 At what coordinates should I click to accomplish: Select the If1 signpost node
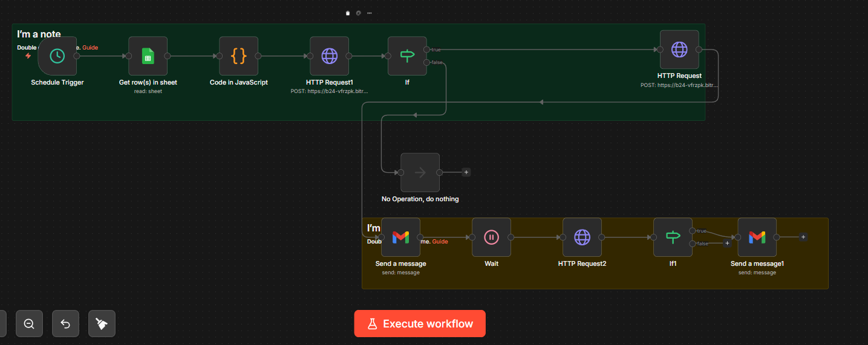coord(673,237)
